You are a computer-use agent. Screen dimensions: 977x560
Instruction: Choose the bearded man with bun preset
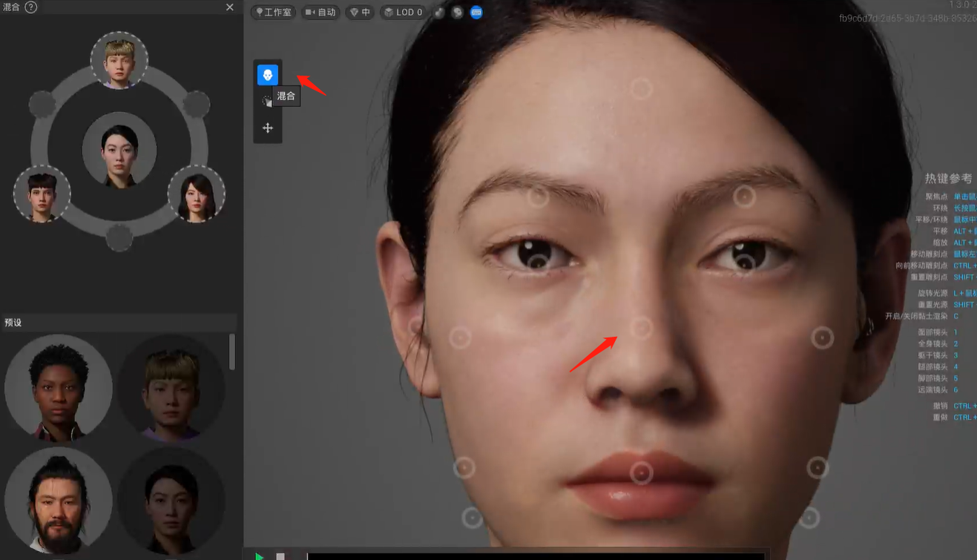tap(59, 501)
